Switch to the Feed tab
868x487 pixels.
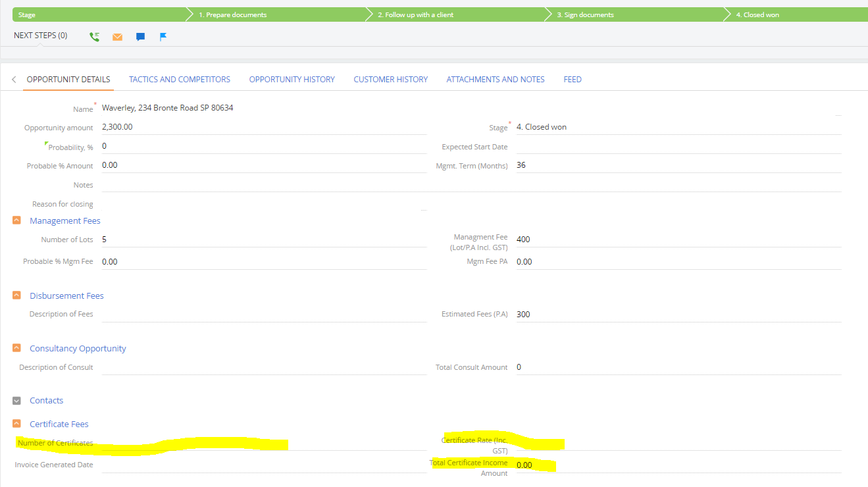pos(572,80)
